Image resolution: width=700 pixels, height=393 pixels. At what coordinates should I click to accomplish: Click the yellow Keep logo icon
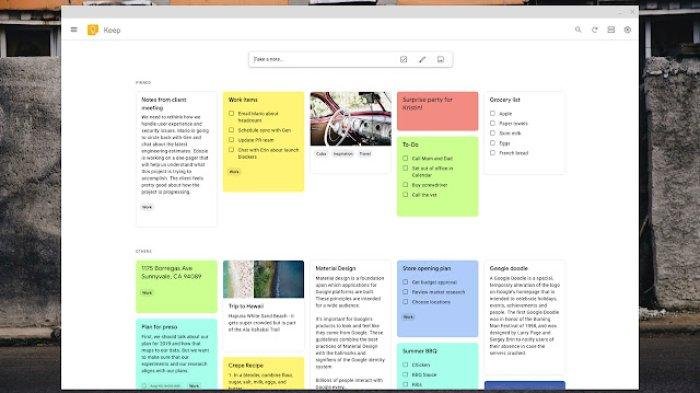pyautogui.click(x=92, y=30)
